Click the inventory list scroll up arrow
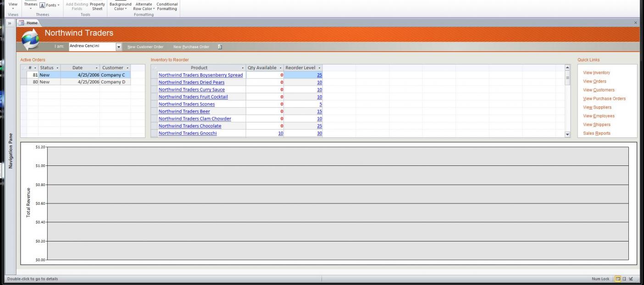Screen dimensions: 644x285 tap(567, 67)
